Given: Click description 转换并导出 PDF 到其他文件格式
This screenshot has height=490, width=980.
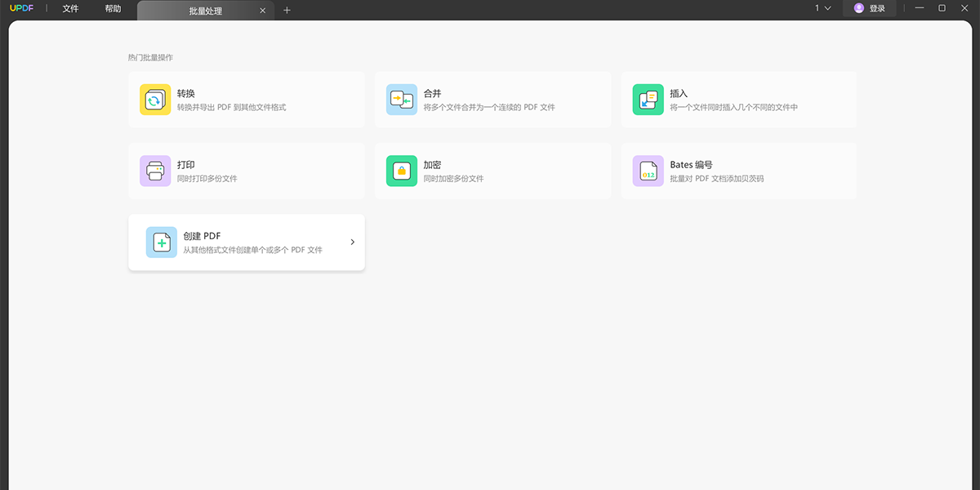Looking at the screenshot, I should click(x=232, y=108).
